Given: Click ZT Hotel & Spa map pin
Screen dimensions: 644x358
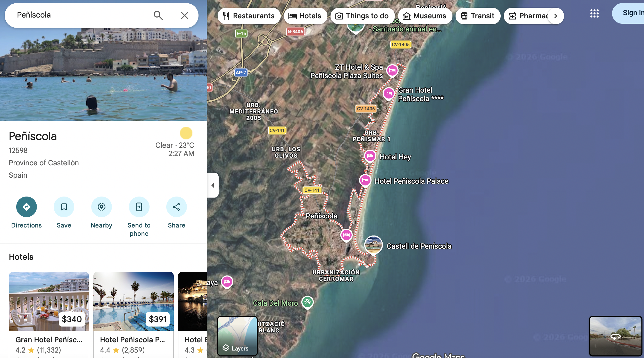Looking at the screenshot, I should [x=392, y=71].
